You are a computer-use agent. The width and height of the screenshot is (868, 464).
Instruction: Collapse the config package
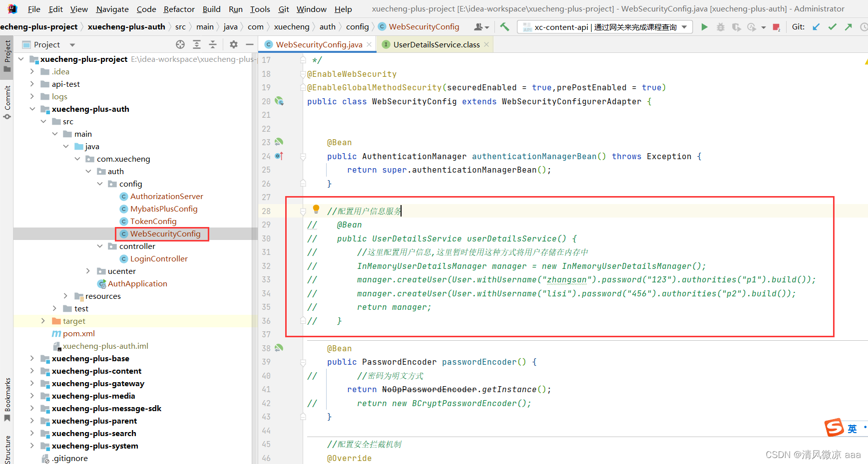[x=100, y=184]
